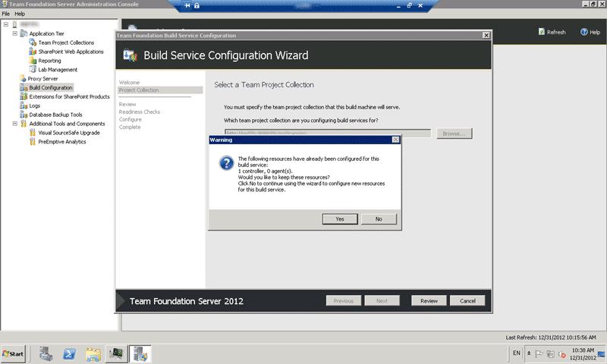Click the Extensions for SharePoint Products icon
Viewport: 607px width, 364px height.
click(x=24, y=97)
